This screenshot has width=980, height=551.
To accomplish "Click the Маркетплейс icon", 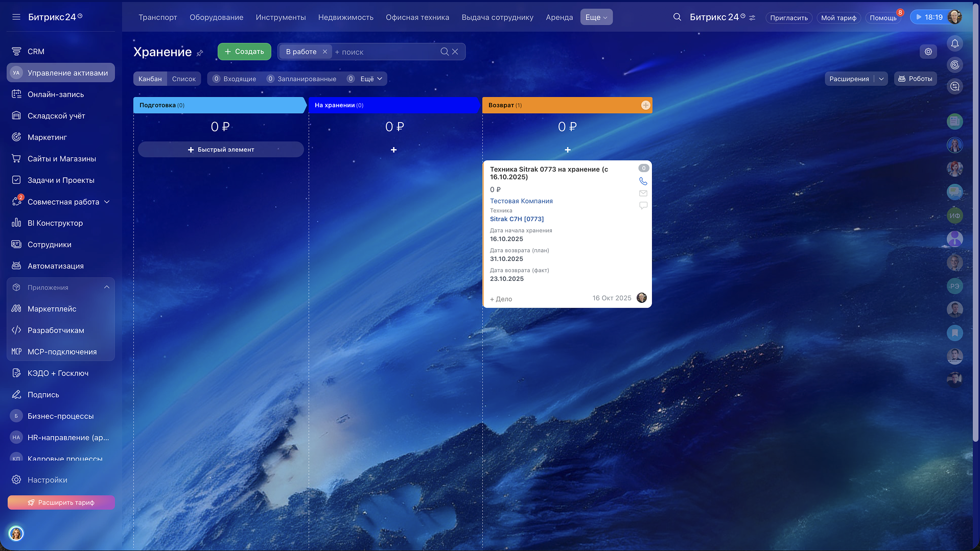I will point(16,309).
